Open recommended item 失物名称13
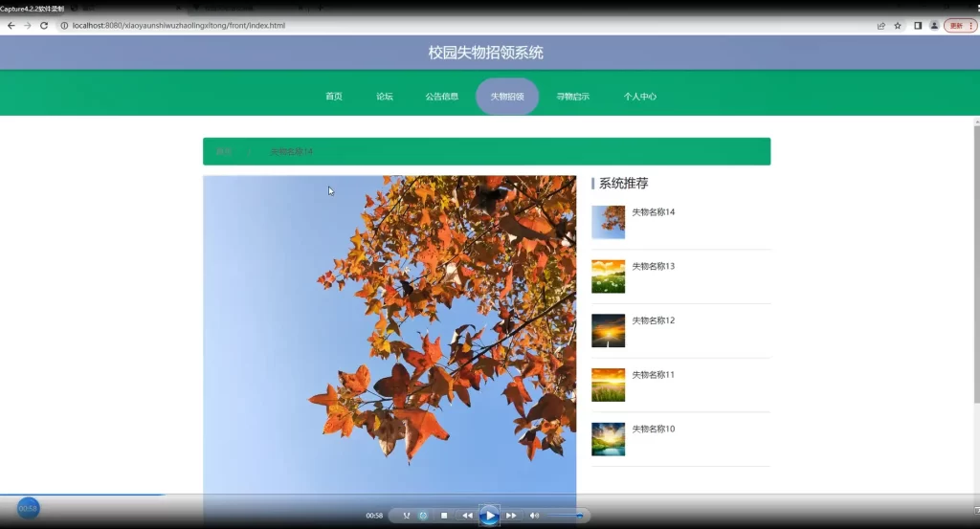The width and height of the screenshot is (980, 529). pyautogui.click(x=653, y=266)
